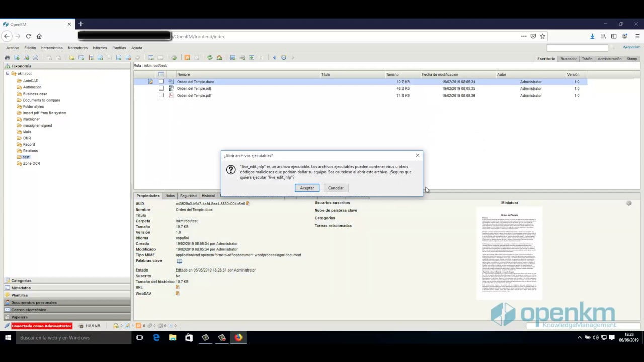Viewport: 644px width, 362px height.
Task: Open the Herramientas menu
Action: point(52,48)
